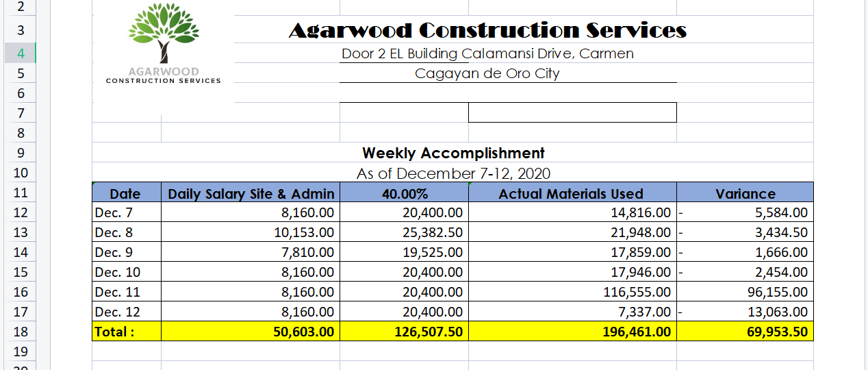Select row header 5

tap(20, 73)
